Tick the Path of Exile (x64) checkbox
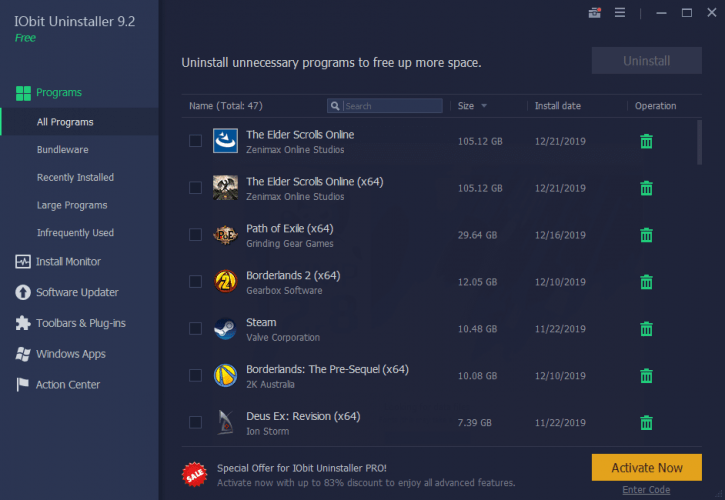This screenshot has width=725, height=500. 196,235
